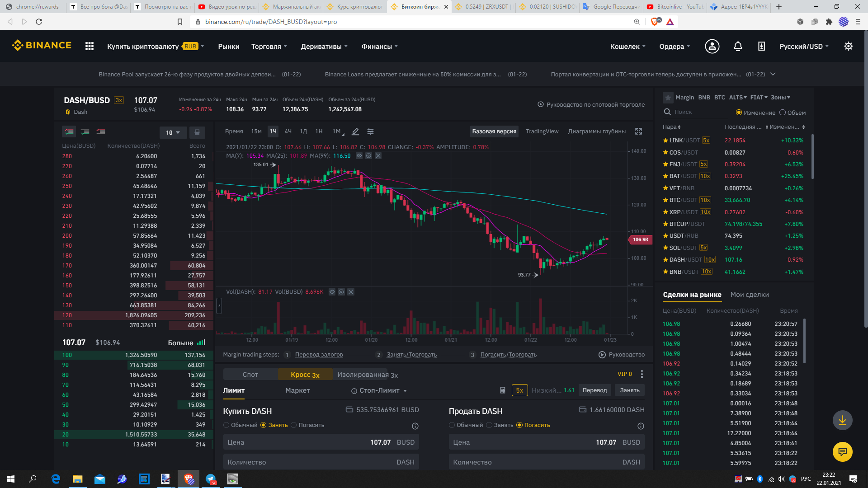Toggle MA indicator visibility eye icon
The image size is (868, 488).
pos(359,156)
